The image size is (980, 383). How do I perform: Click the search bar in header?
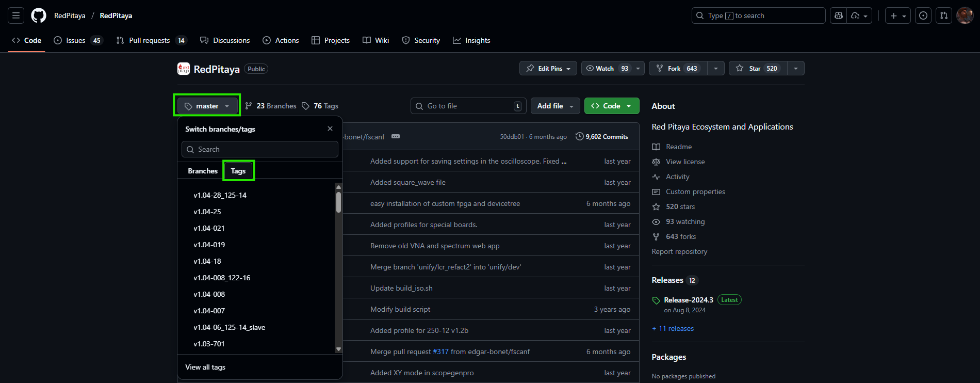[758, 15]
